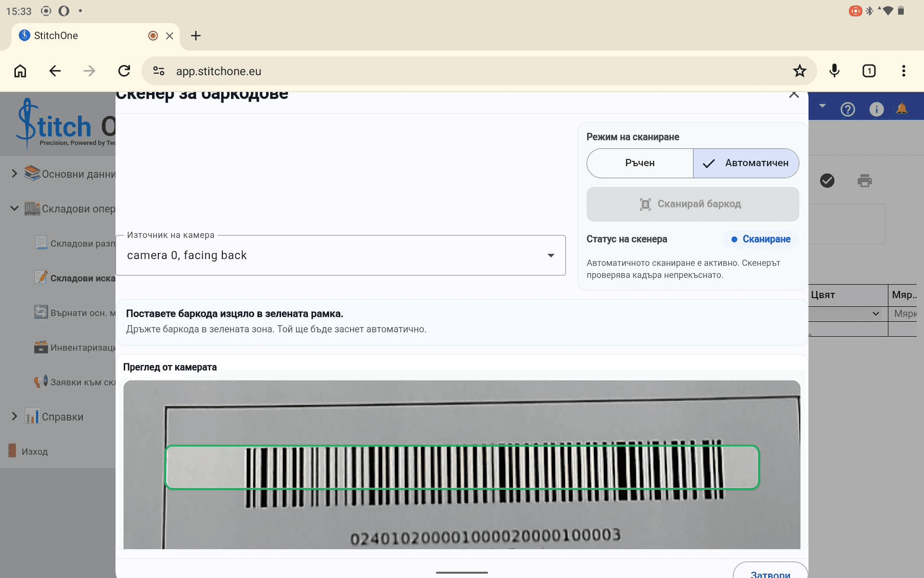Click scanned number 024010200001000020000100003
The image size is (924, 578).
tap(485, 537)
